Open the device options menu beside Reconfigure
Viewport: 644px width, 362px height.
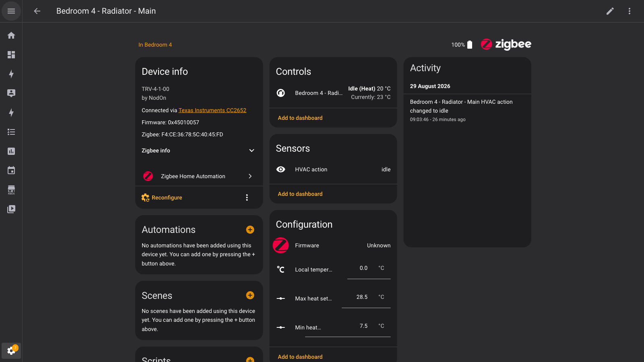point(247,197)
